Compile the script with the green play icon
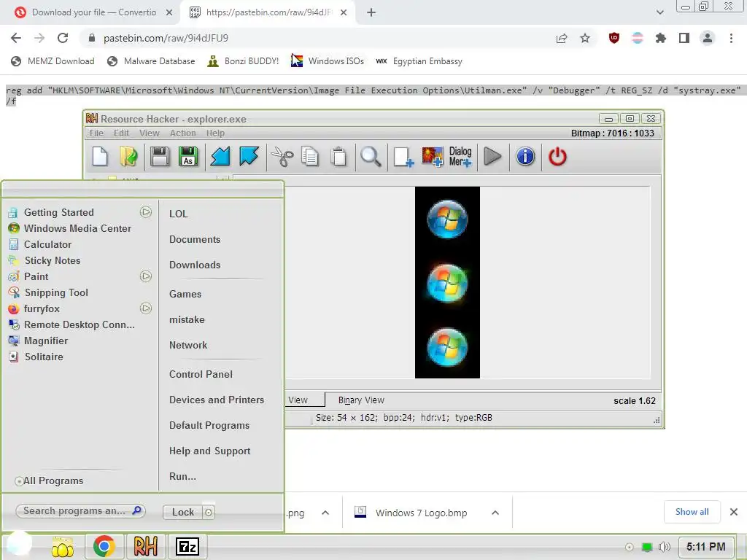Screen dimensions: 747x560 pos(492,157)
